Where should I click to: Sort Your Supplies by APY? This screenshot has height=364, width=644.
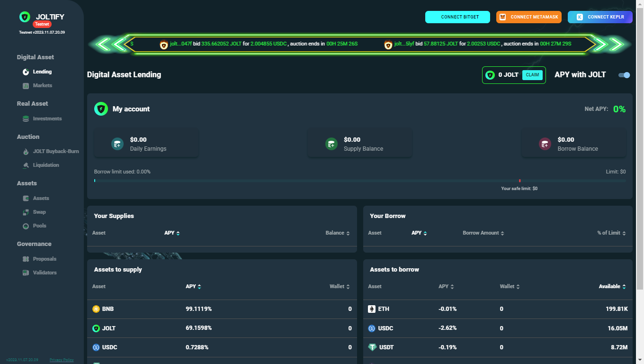[172, 233]
